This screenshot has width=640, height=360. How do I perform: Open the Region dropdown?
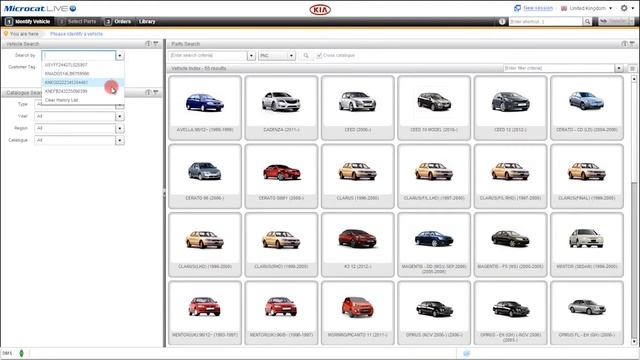tap(120, 128)
